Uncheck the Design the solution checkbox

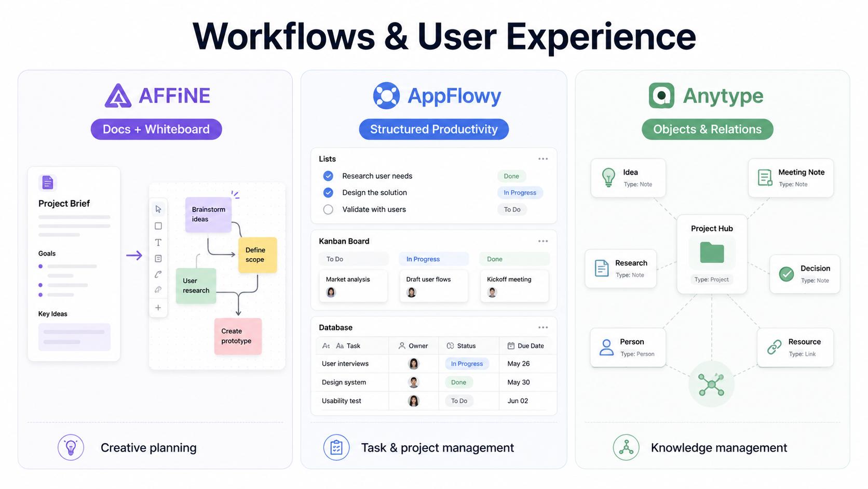[328, 193]
